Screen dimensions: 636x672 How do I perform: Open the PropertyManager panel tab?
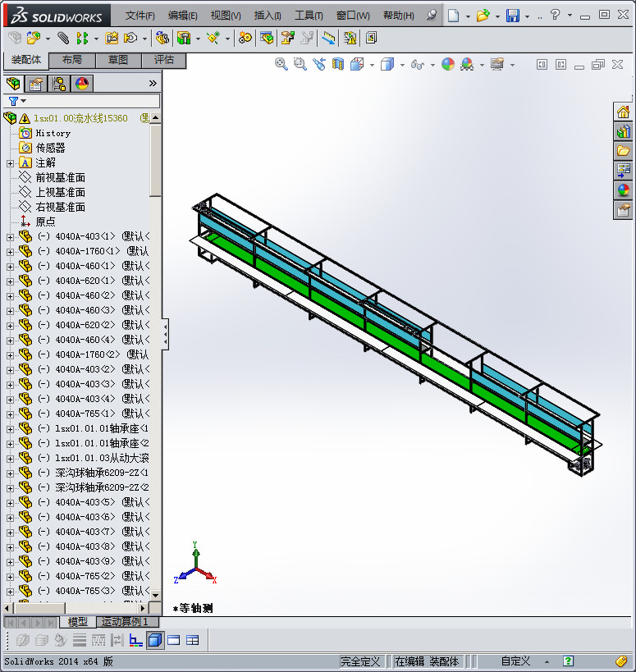[x=36, y=83]
